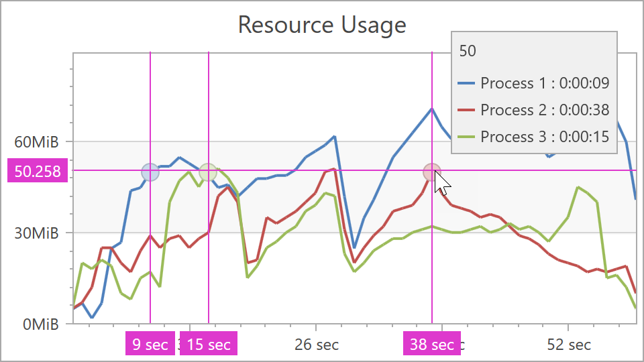Click the 0MiB y-axis label
The image size is (644, 362).
point(42,324)
